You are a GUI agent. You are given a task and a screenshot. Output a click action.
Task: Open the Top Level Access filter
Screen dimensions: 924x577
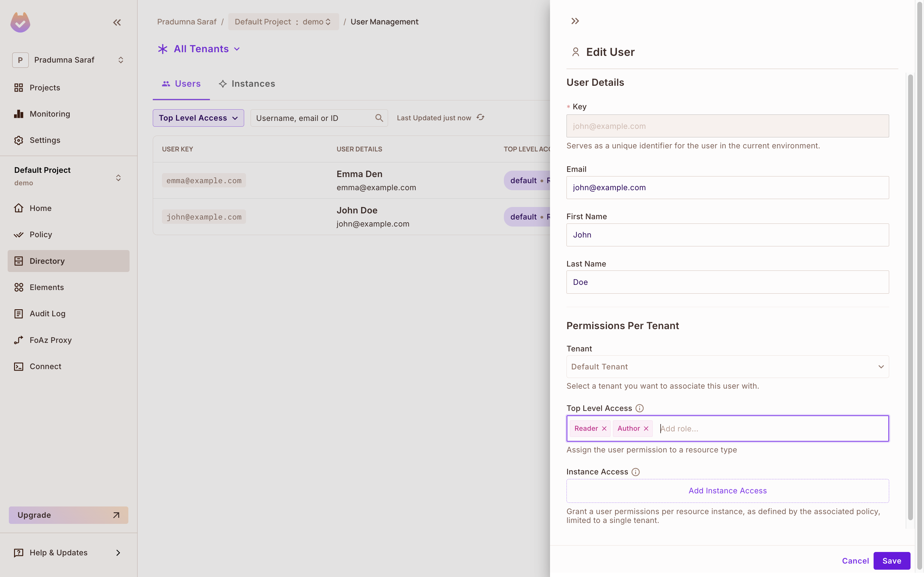(198, 118)
